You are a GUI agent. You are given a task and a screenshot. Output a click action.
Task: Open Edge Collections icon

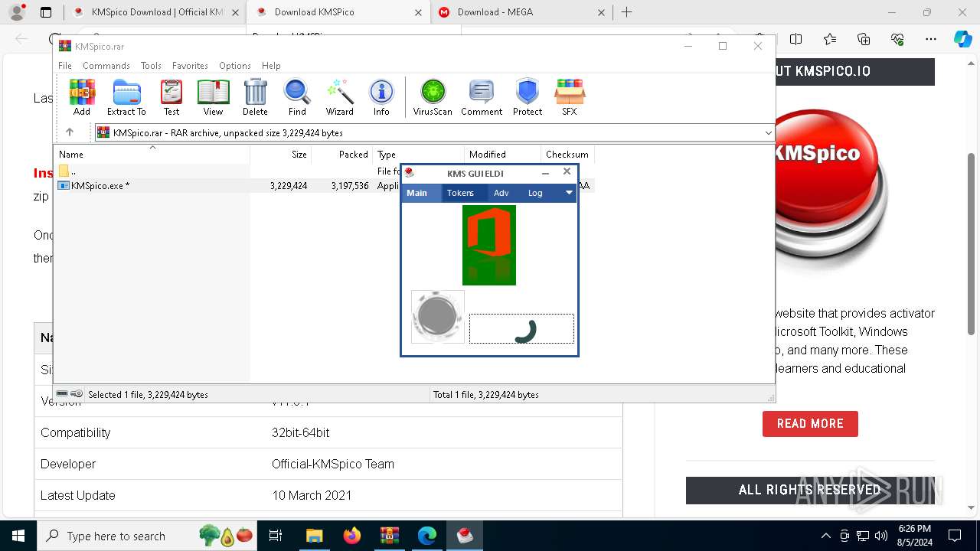click(864, 39)
